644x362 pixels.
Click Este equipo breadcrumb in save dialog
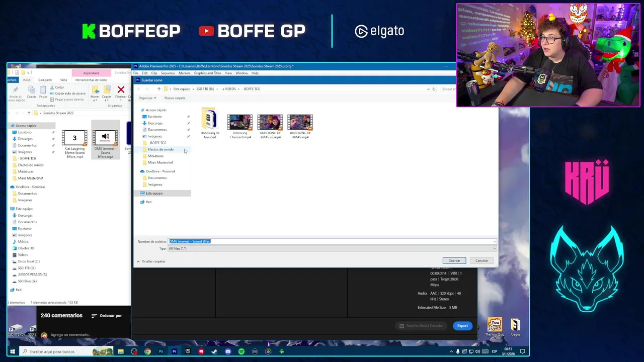coord(182,89)
